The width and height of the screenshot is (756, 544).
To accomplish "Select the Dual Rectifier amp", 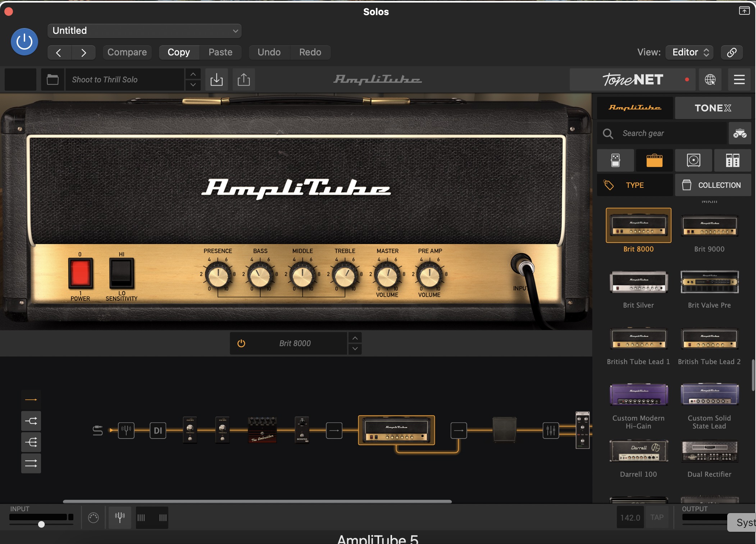I will coord(709,451).
